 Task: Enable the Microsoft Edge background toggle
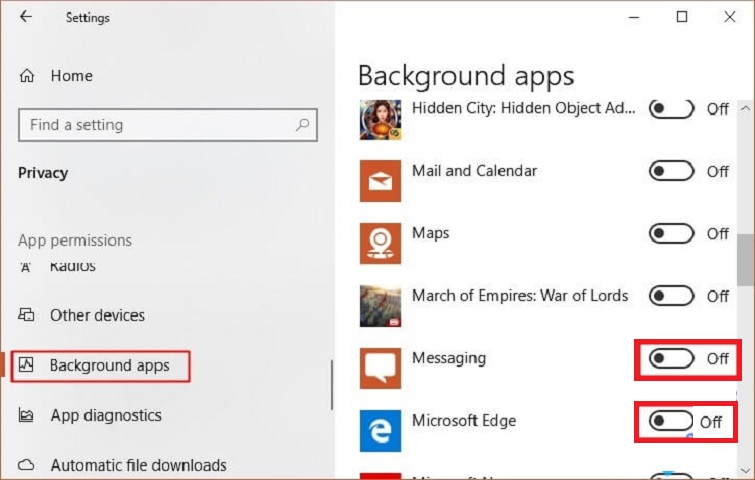pyautogui.click(x=671, y=421)
